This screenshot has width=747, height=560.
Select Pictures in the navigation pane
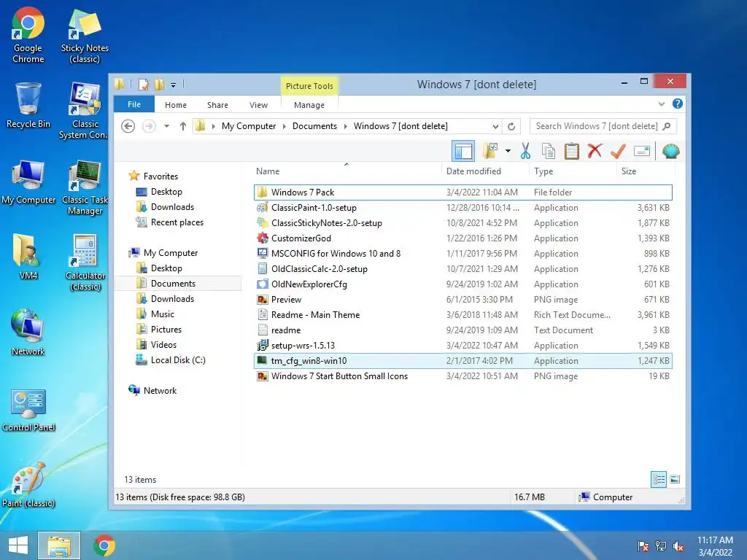(x=166, y=330)
